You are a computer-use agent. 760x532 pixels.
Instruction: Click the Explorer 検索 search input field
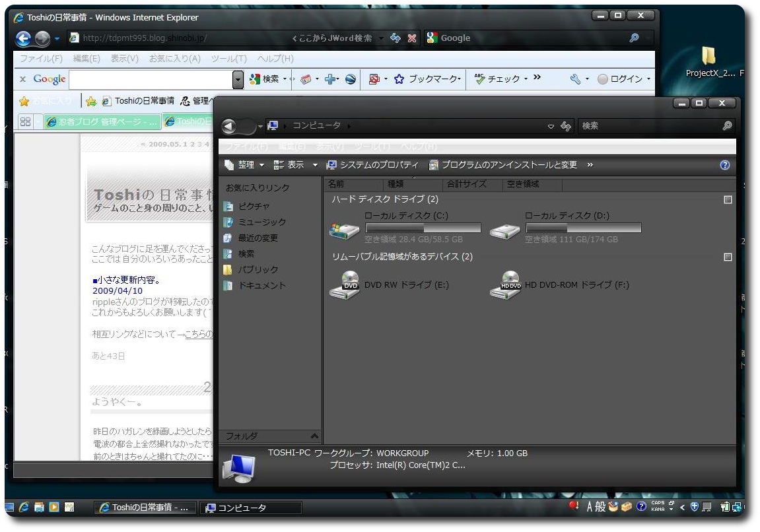tap(650, 126)
